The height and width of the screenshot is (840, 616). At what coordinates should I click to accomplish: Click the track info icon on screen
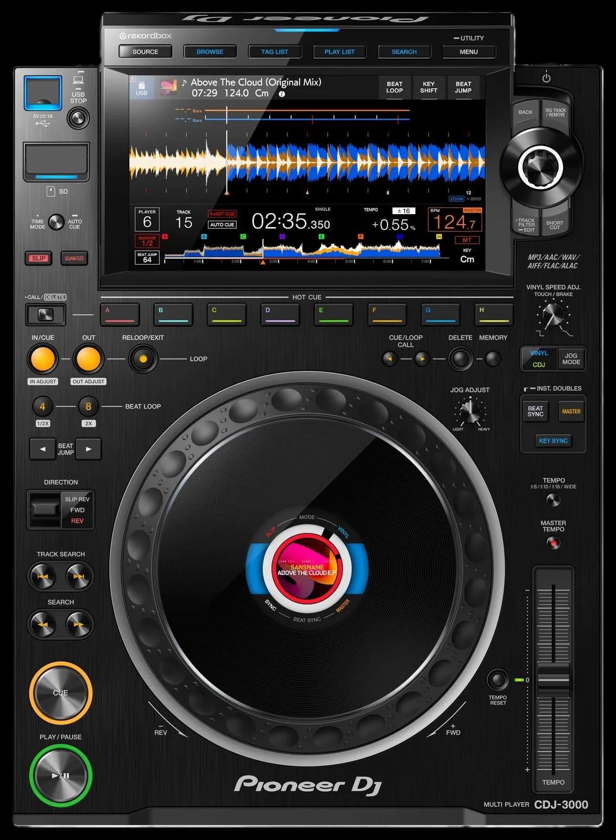click(282, 94)
